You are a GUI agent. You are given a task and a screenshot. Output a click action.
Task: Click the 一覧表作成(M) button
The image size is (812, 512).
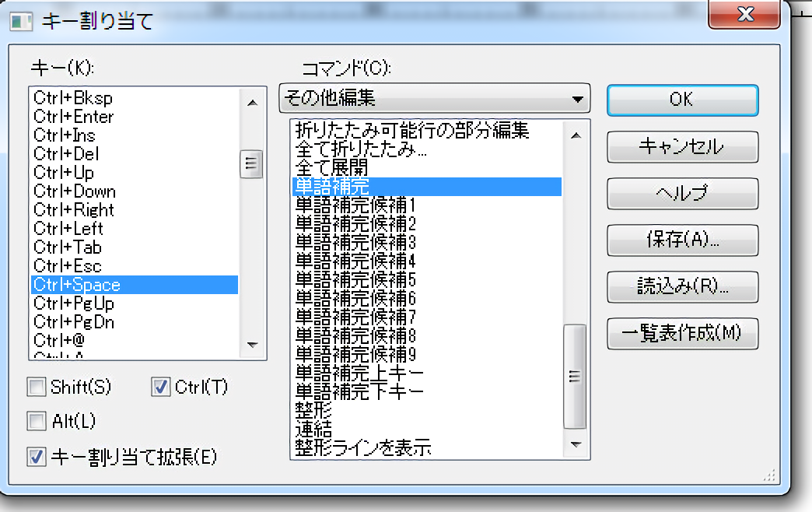681,333
